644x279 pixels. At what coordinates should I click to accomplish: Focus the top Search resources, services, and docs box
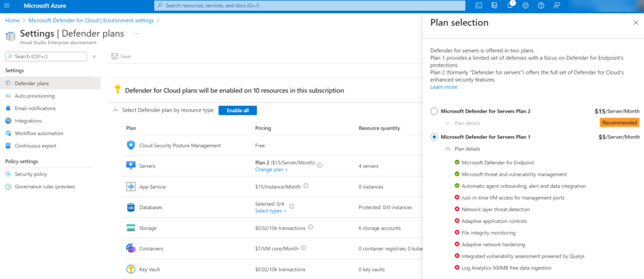[x=309, y=6]
